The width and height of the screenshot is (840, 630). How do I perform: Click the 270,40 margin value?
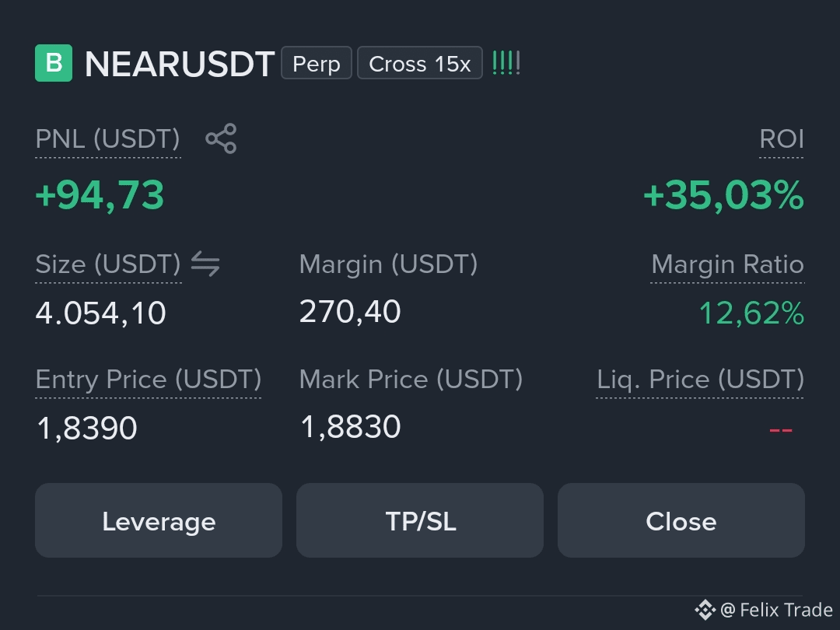350,311
